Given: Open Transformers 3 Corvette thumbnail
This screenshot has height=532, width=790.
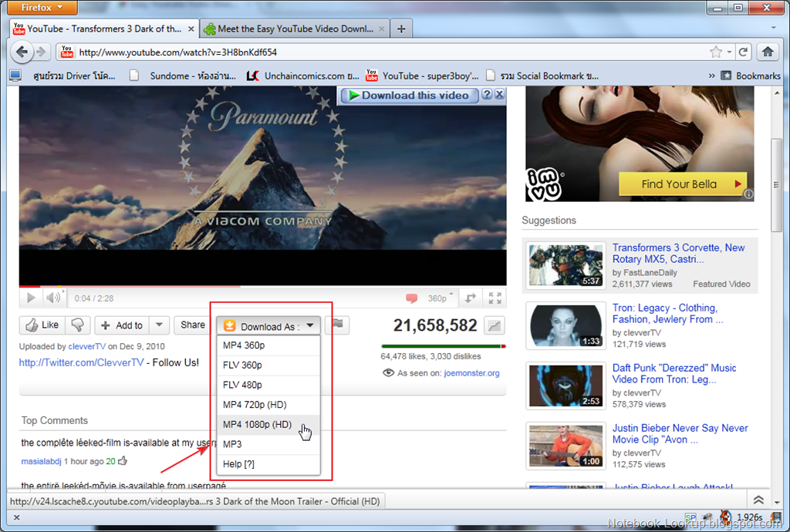Looking at the screenshot, I should pyautogui.click(x=565, y=265).
